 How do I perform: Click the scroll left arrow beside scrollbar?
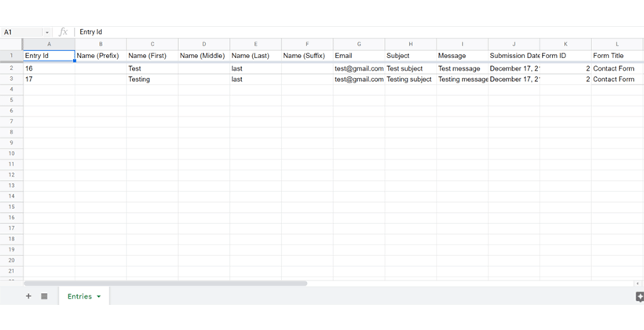click(638, 283)
